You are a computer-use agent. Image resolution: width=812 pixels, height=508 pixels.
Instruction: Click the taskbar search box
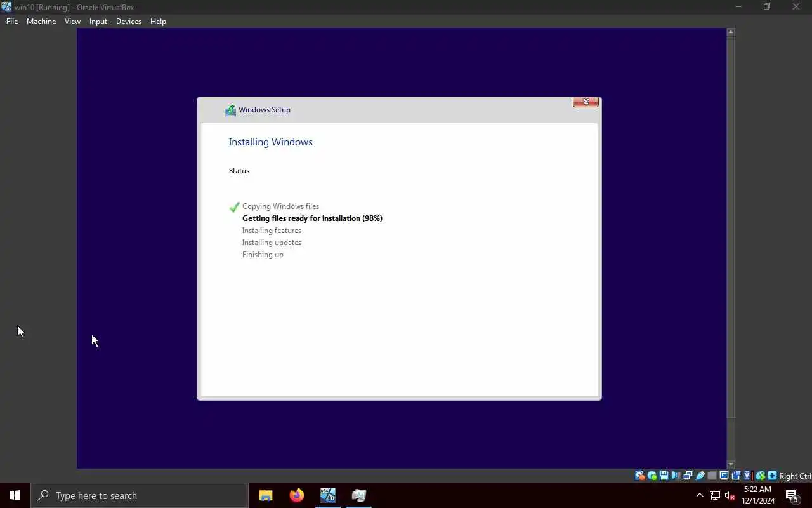pos(140,495)
